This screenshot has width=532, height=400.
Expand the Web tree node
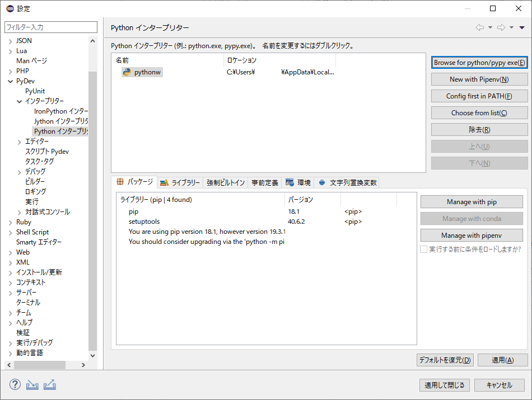click(x=11, y=253)
